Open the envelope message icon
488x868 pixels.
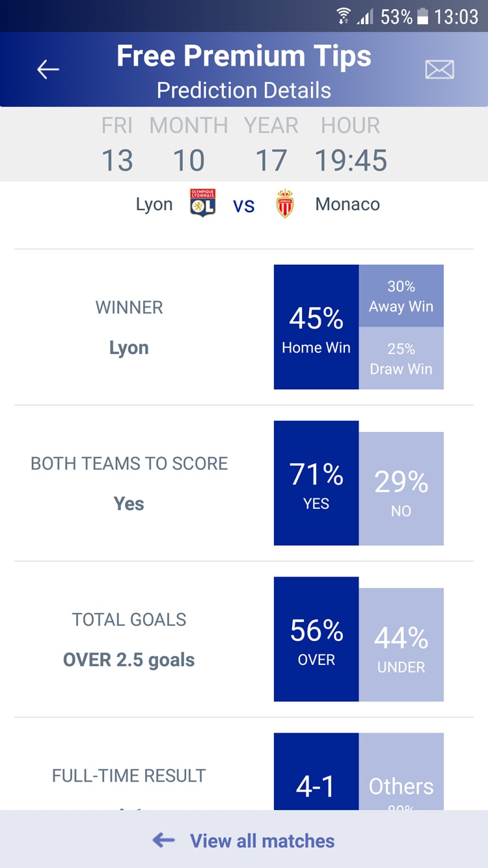pos(440,68)
